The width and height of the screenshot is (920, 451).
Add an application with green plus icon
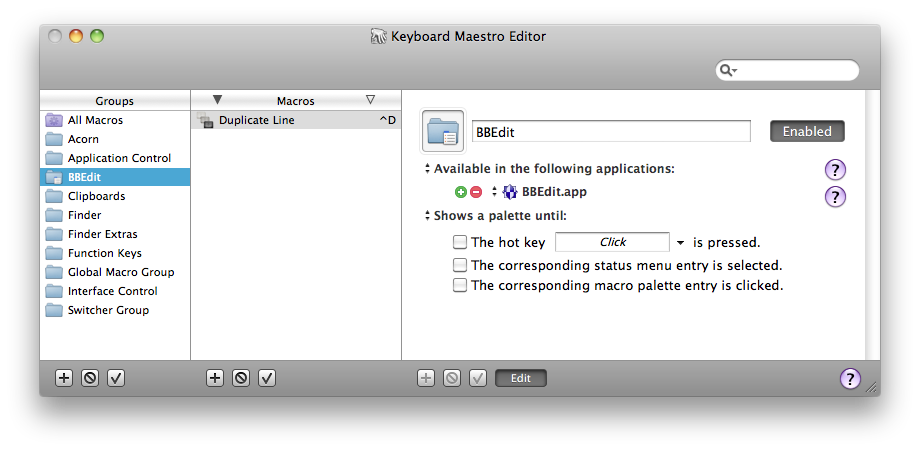tap(461, 192)
